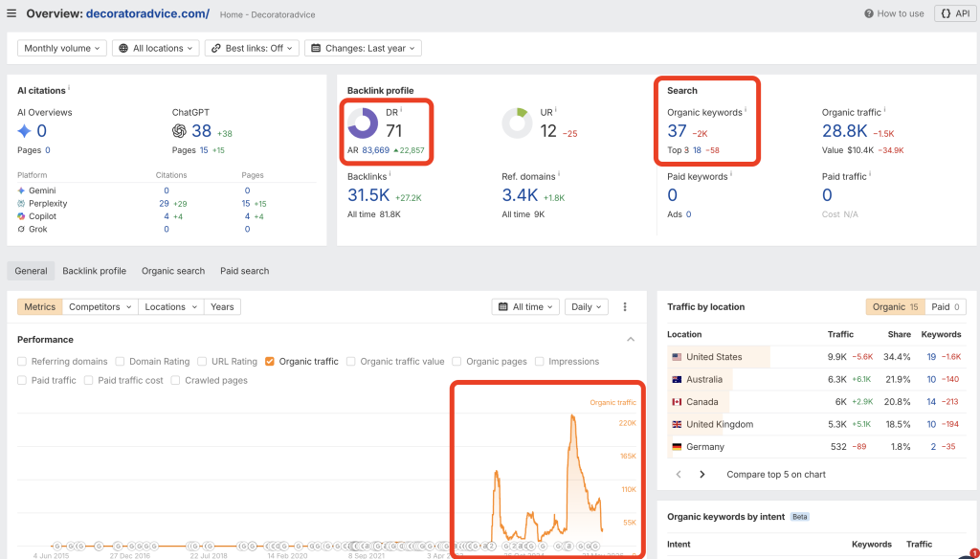Image resolution: width=980 pixels, height=559 pixels.
Task: Open the Monthly volume dropdown
Action: point(62,48)
